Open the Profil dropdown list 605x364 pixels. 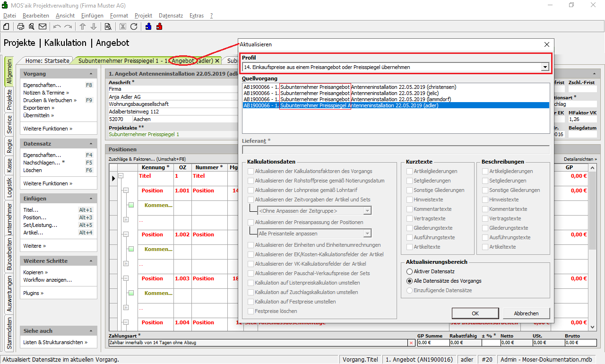pyautogui.click(x=545, y=67)
